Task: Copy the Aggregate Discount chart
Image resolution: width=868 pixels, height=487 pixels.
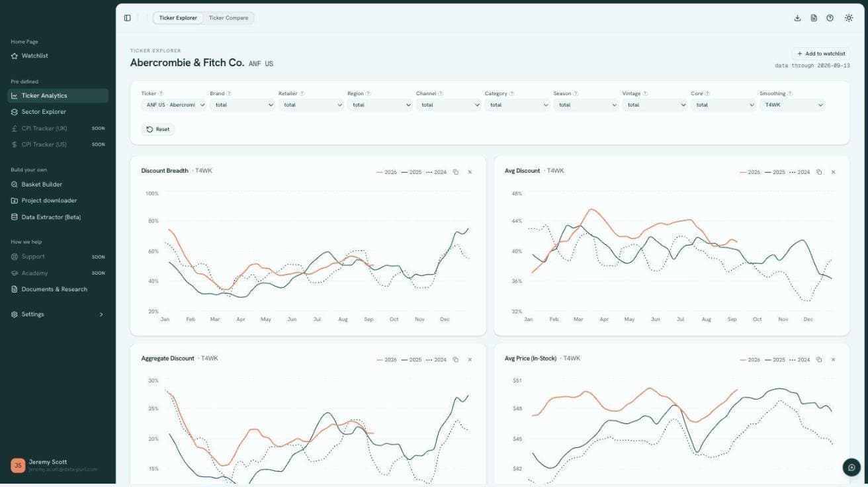Action: click(x=456, y=360)
